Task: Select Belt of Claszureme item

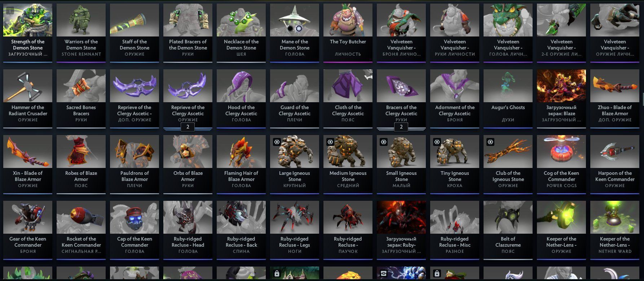Action: coord(508,230)
